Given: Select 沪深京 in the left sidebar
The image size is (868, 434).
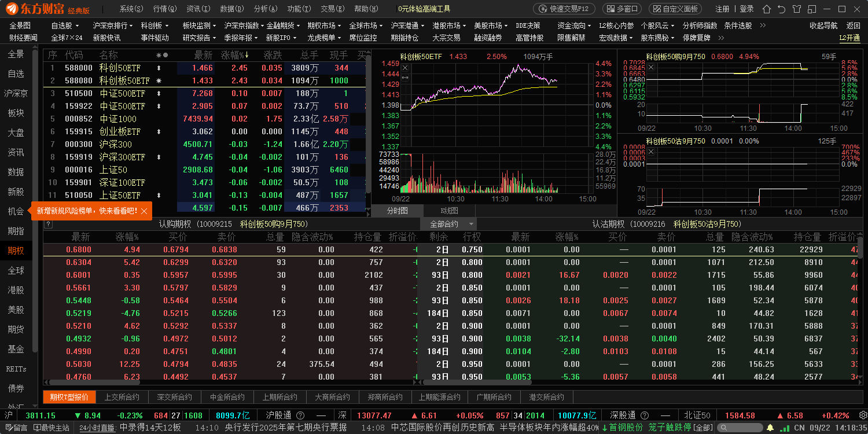Looking at the screenshot, I should 16,93.
